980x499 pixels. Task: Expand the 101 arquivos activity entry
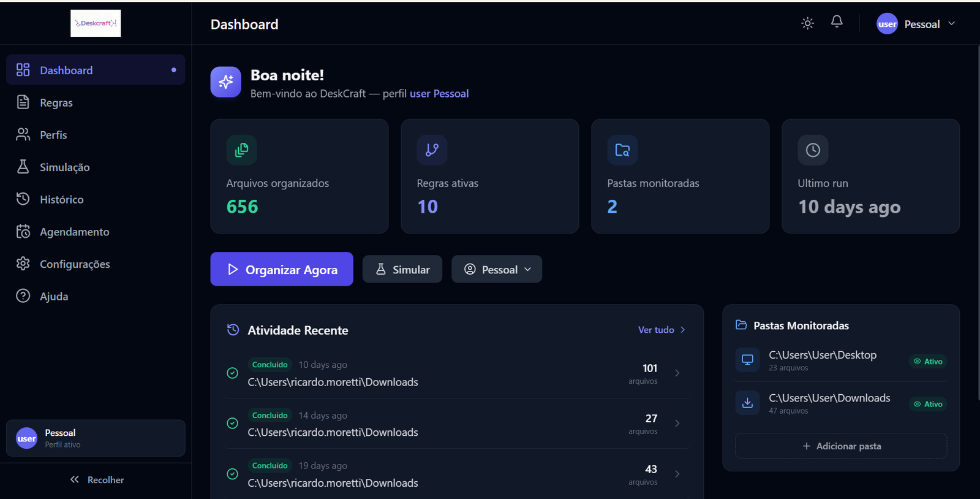tap(677, 373)
